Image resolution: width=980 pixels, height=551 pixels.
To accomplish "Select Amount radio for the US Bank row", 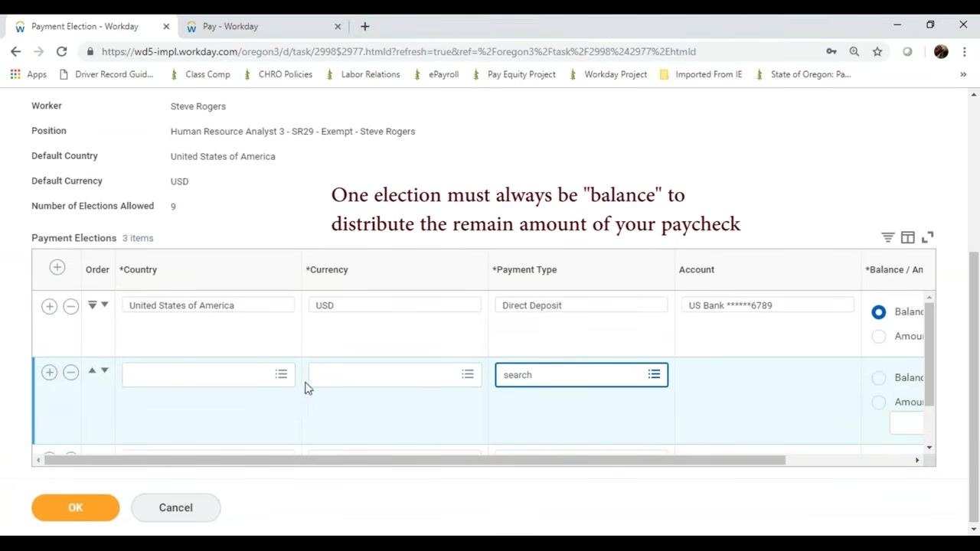I will (x=878, y=336).
